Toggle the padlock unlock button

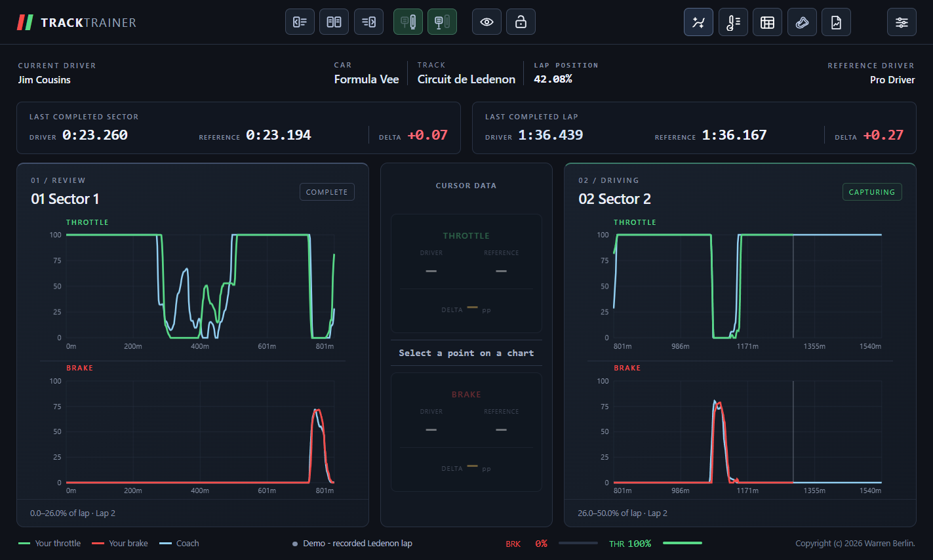tap(521, 22)
